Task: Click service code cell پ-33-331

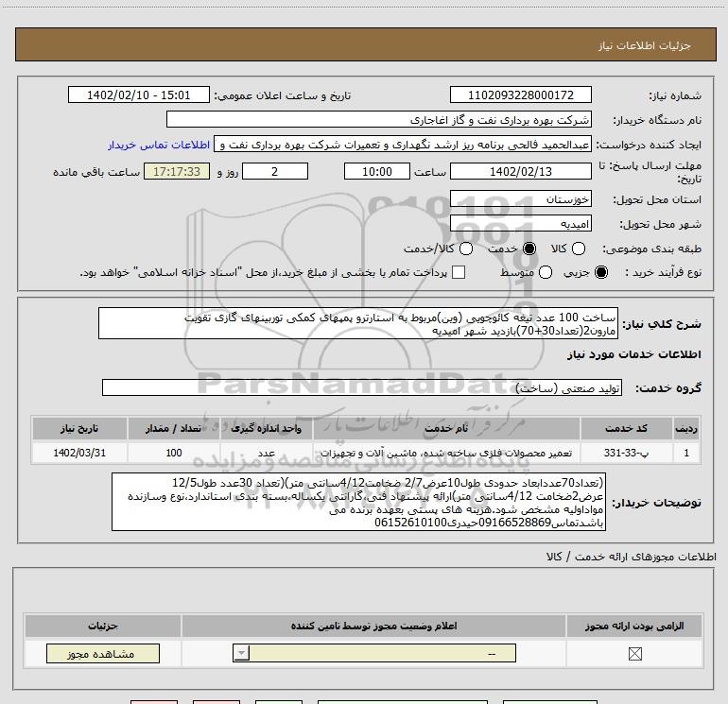Action: click(x=626, y=453)
